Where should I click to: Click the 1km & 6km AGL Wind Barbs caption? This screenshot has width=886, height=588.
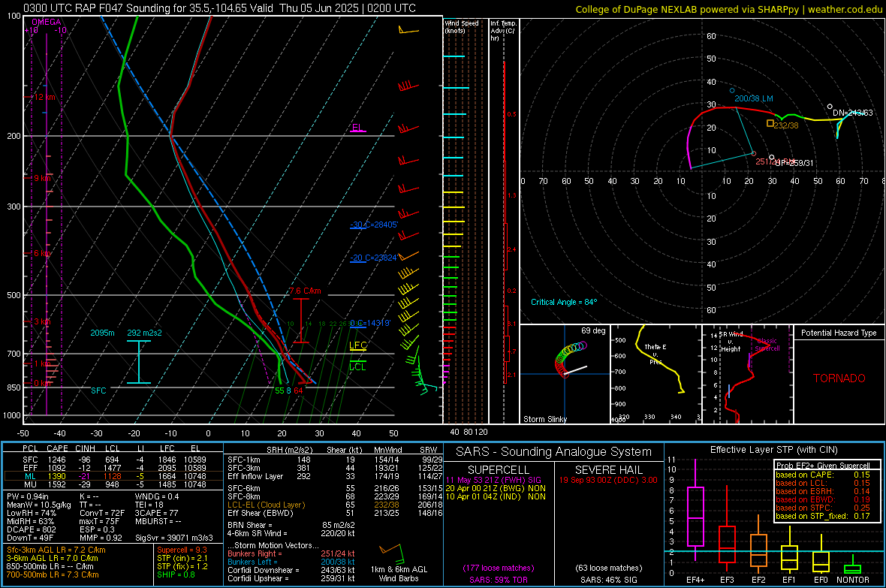[399, 574]
